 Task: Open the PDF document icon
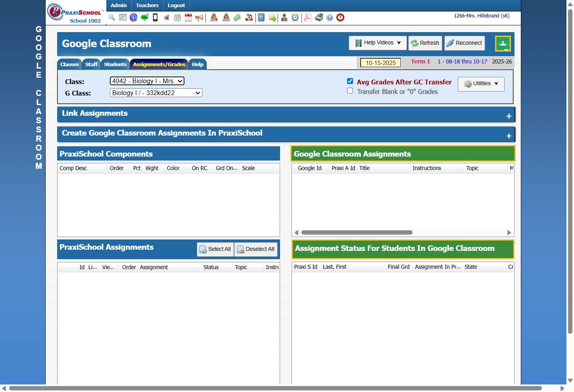tap(307, 17)
